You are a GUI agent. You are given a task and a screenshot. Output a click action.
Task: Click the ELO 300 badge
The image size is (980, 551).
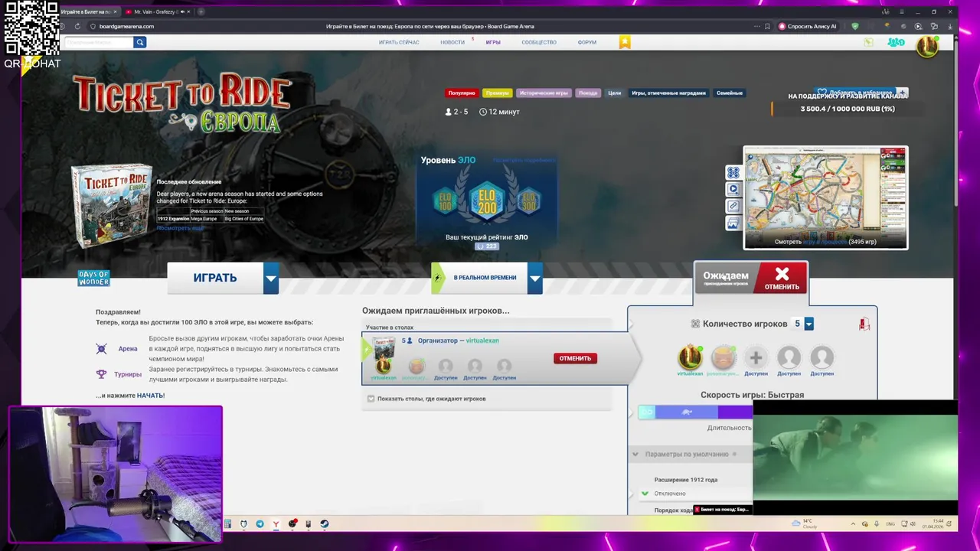529,201
